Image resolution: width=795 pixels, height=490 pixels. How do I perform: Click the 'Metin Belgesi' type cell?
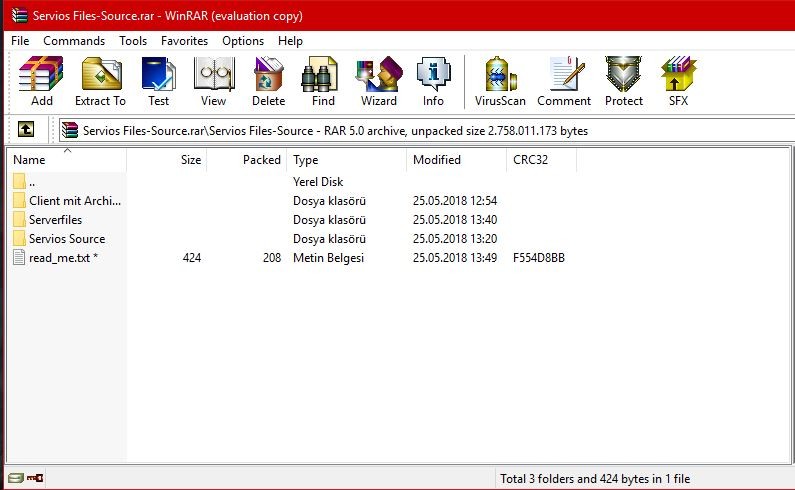(x=329, y=258)
